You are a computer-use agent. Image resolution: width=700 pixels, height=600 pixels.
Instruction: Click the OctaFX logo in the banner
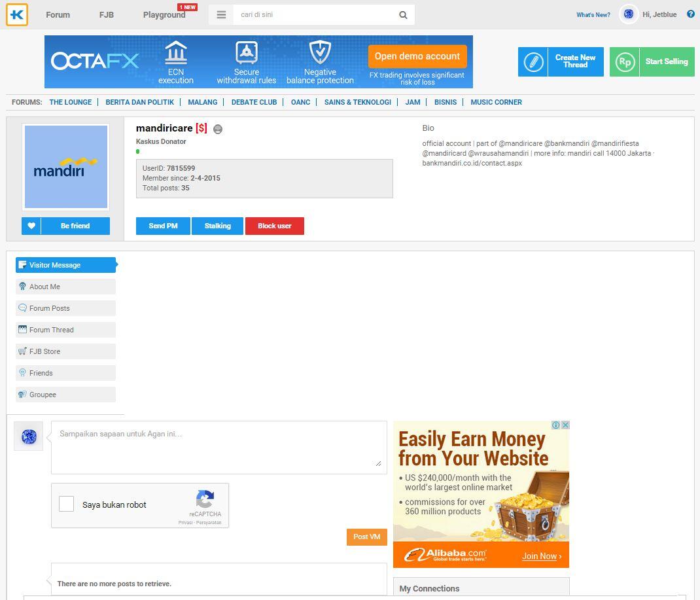[95, 61]
